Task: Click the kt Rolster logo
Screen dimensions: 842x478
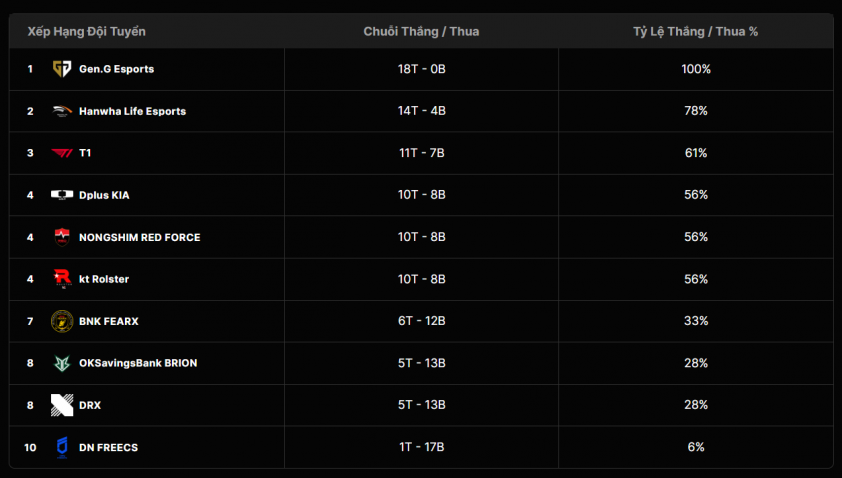Action: point(62,279)
